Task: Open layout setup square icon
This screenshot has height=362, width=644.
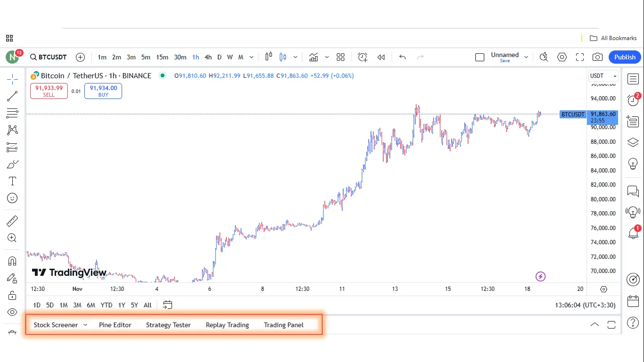Action: click(480, 57)
